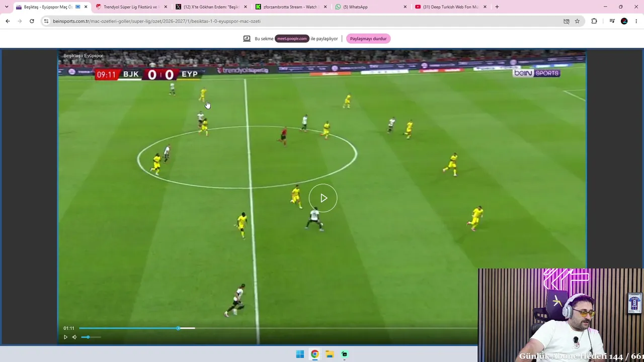Close the Deep Turkish Web Fon tab

point(485,7)
